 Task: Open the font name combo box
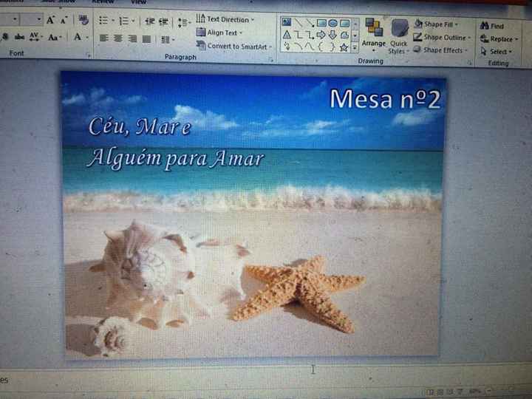(9, 19)
